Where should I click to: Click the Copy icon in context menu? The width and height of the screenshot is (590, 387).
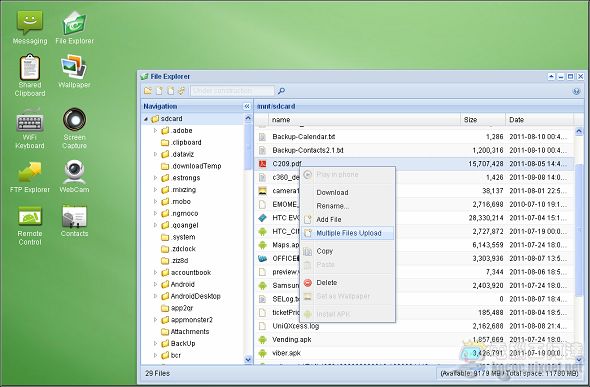pos(308,251)
